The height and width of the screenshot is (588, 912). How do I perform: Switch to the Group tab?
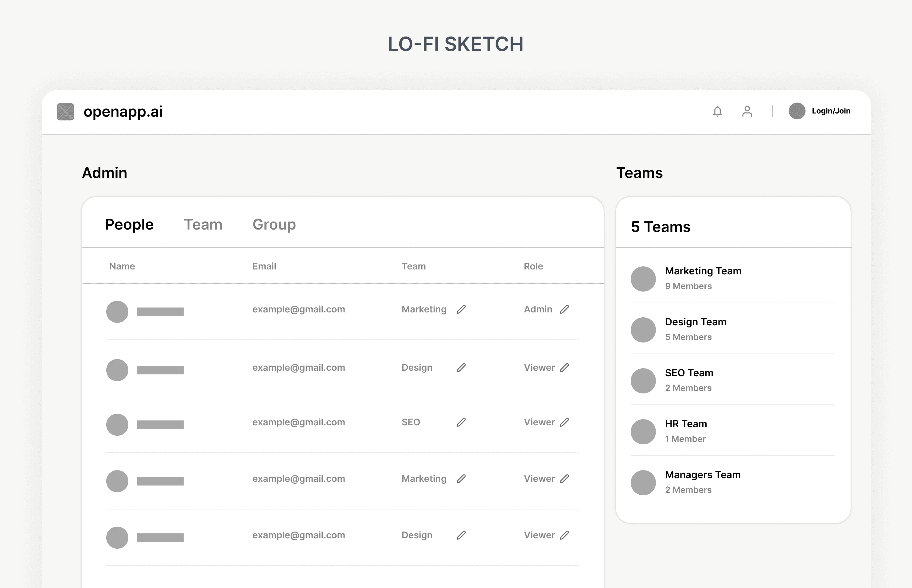[x=274, y=225]
